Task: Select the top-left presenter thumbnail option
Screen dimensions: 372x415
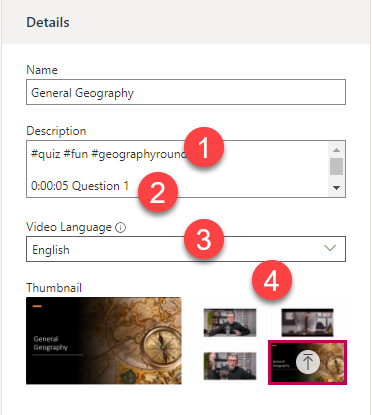Action: [x=230, y=322]
